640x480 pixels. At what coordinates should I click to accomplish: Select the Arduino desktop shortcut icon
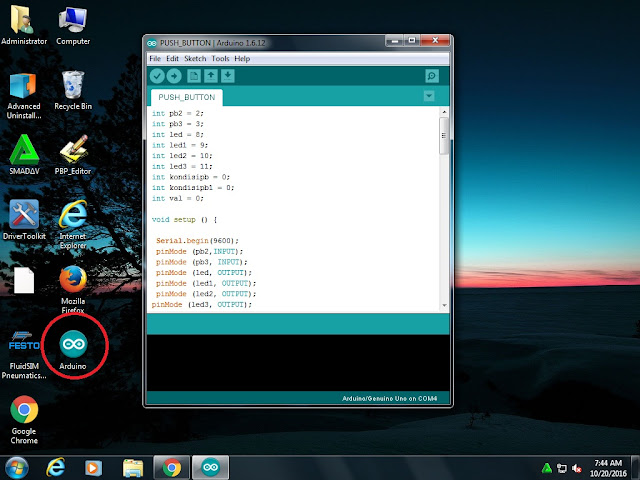tap(73, 349)
